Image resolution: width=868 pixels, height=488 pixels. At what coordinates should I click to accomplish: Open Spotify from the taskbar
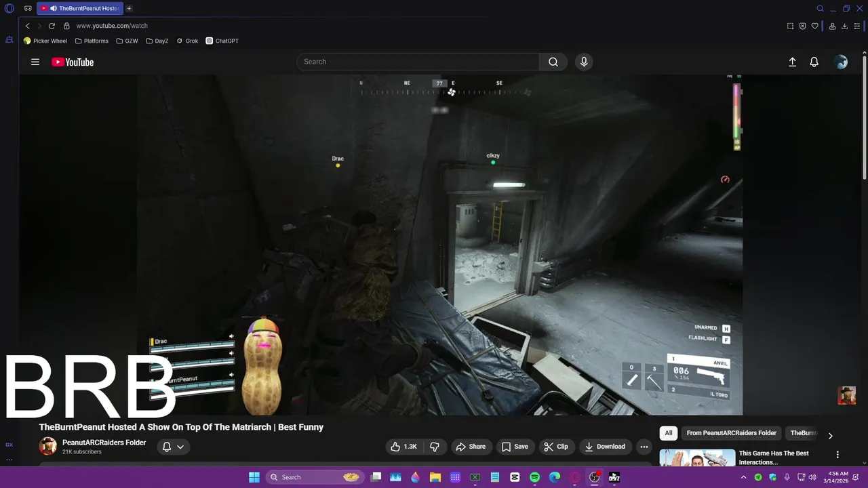tap(534, 477)
